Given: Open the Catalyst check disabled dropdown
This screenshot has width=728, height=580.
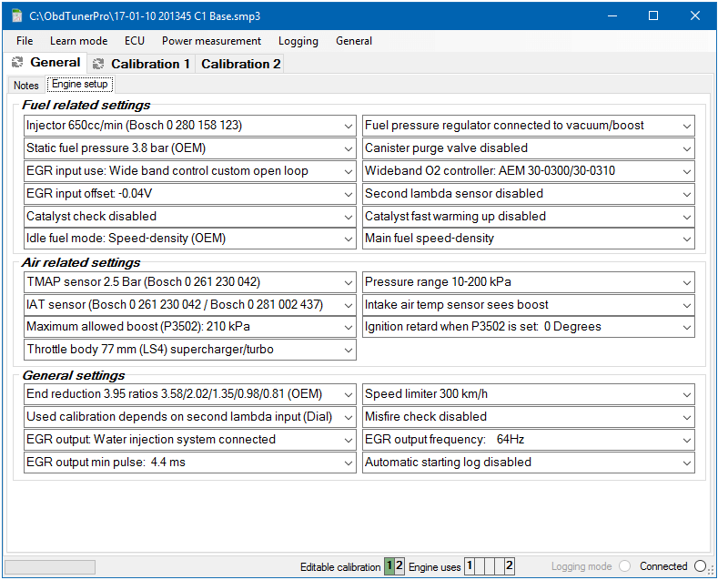Looking at the screenshot, I should [x=190, y=217].
